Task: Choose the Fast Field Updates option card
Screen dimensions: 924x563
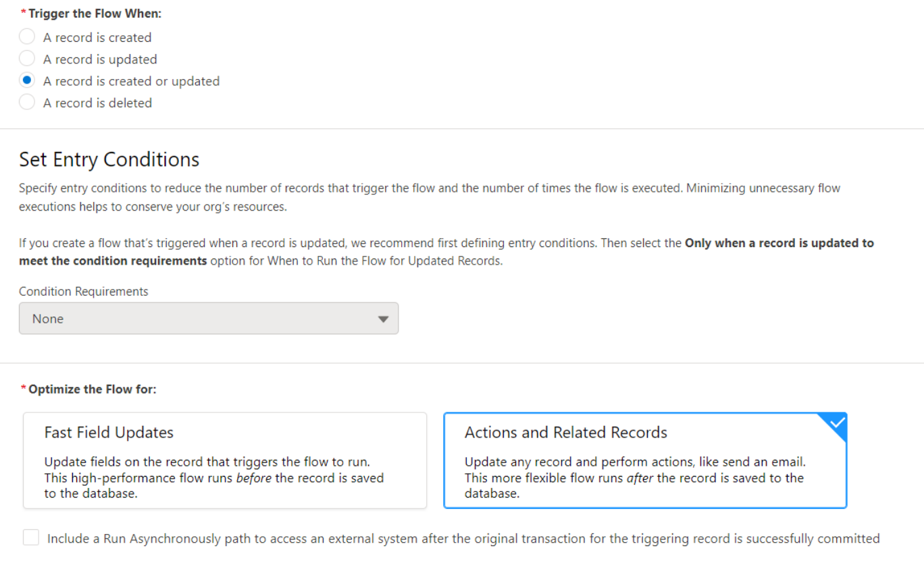Action: (x=225, y=460)
